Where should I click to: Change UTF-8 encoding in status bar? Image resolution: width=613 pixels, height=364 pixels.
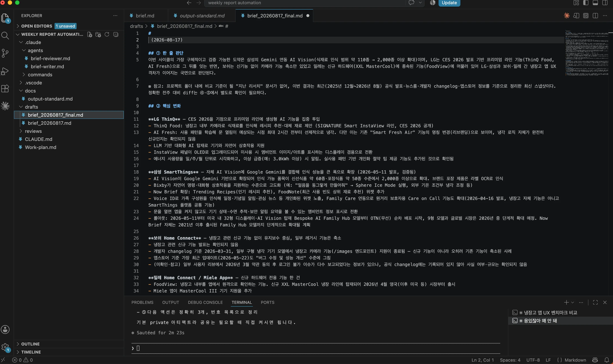533,360
